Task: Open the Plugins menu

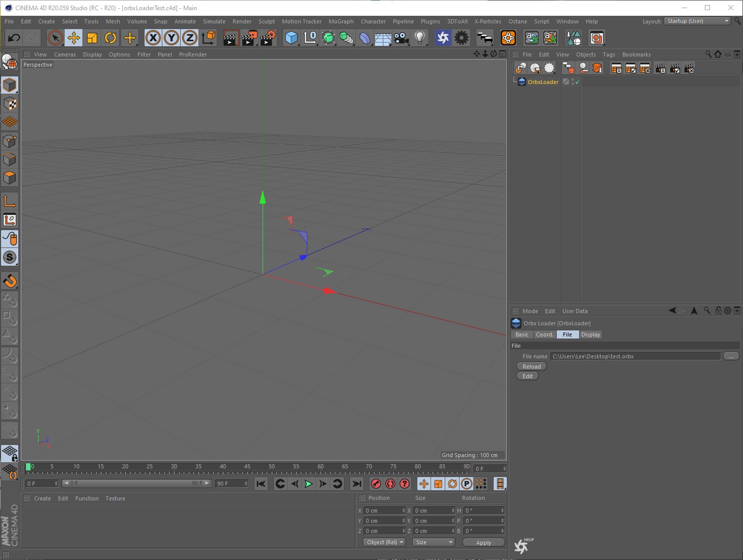Action: click(430, 21)
